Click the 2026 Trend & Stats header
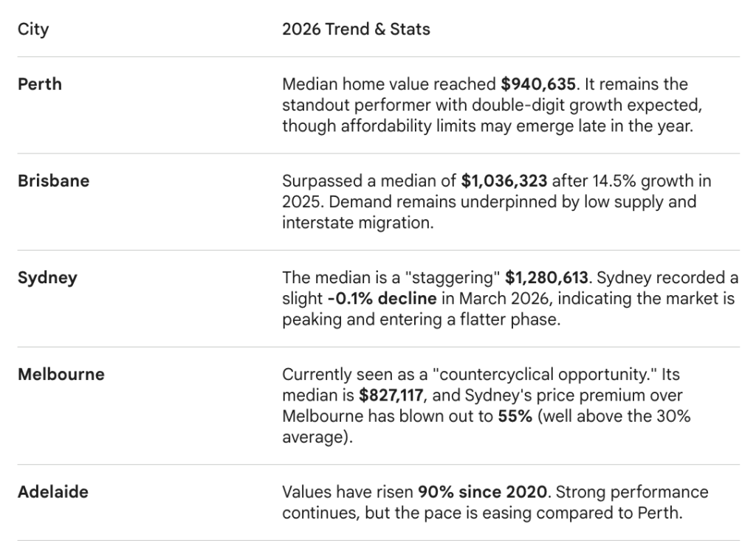Screen dimensions: 756x554 click(356, 30)
